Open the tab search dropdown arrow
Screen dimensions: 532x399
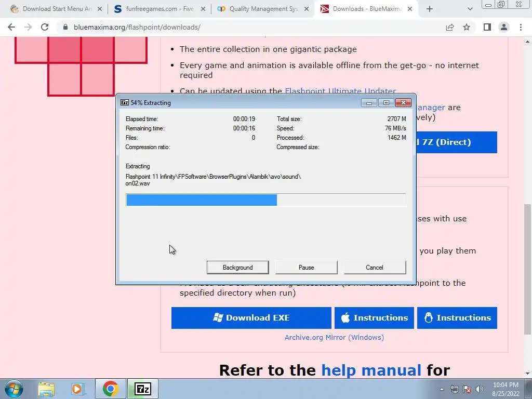(x=470, y=9)
